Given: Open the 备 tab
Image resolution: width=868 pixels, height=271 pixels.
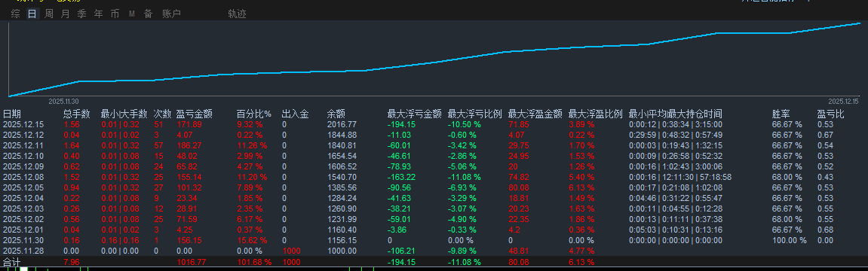Looking at the screenshot, I should pyautogui.click(x=149, y=14).
